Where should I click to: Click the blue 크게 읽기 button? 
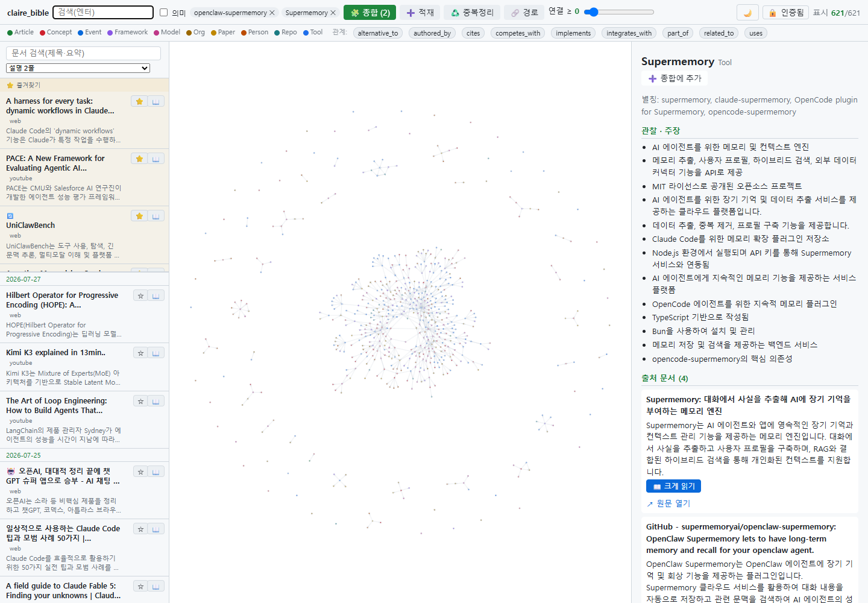[x=673, y=486]
